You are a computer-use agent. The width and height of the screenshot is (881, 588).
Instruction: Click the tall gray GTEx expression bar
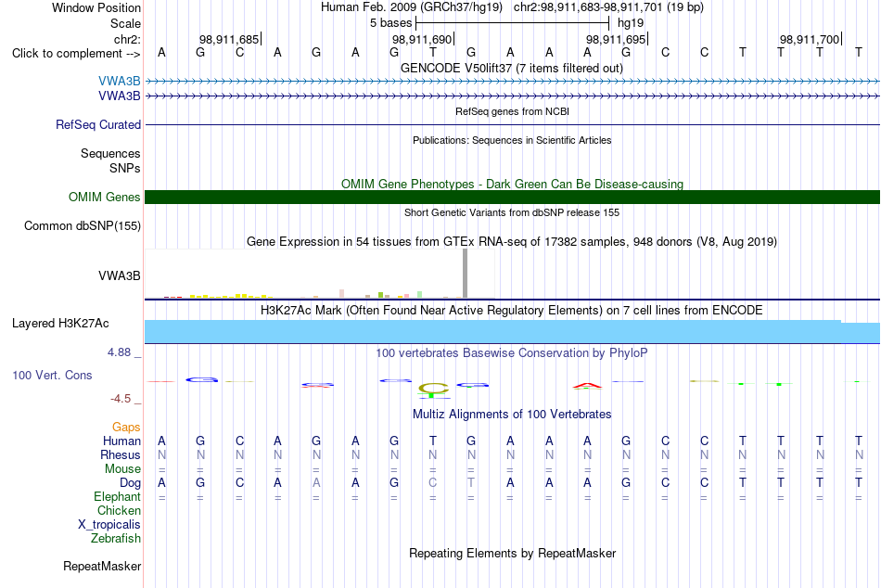point(466,274)
